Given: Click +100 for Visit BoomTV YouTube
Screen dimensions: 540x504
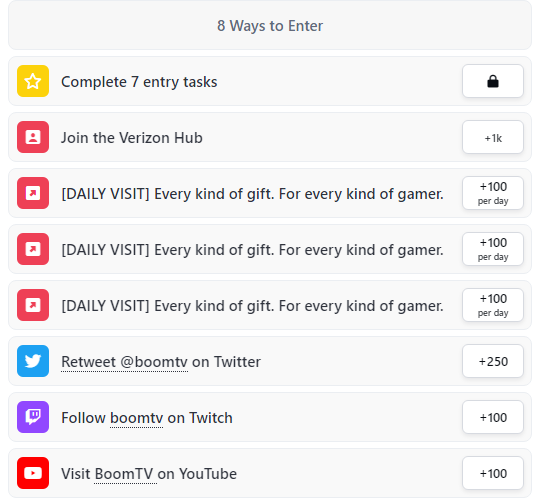Looking at the screenshot, I should (493, 473).
